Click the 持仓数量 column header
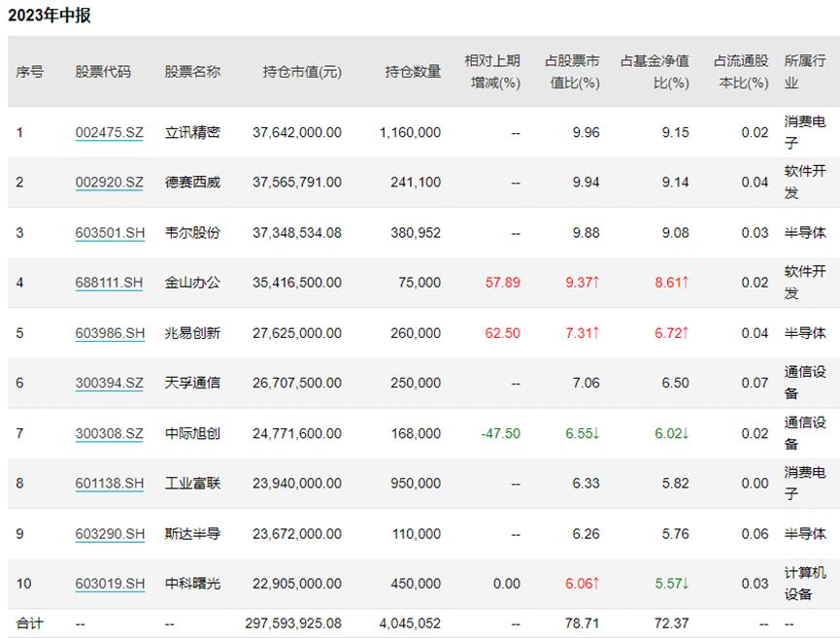This screenshot has width=840, height=639. click(412, 73)
